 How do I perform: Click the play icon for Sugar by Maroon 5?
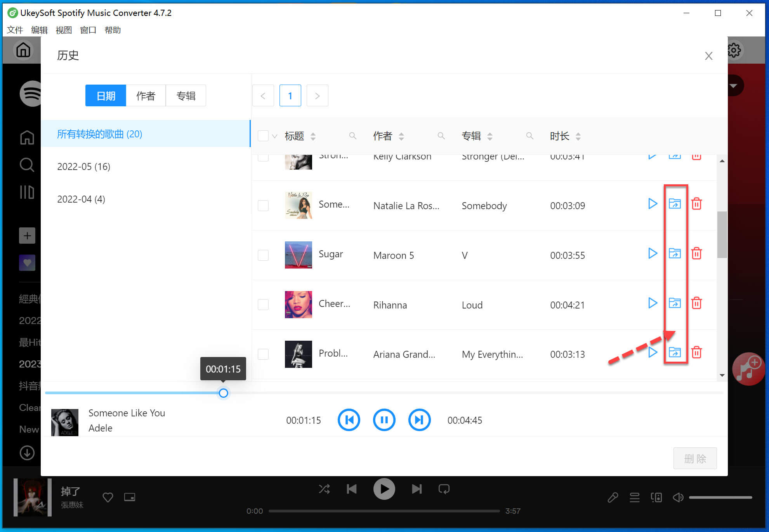[x=653, y=253]
